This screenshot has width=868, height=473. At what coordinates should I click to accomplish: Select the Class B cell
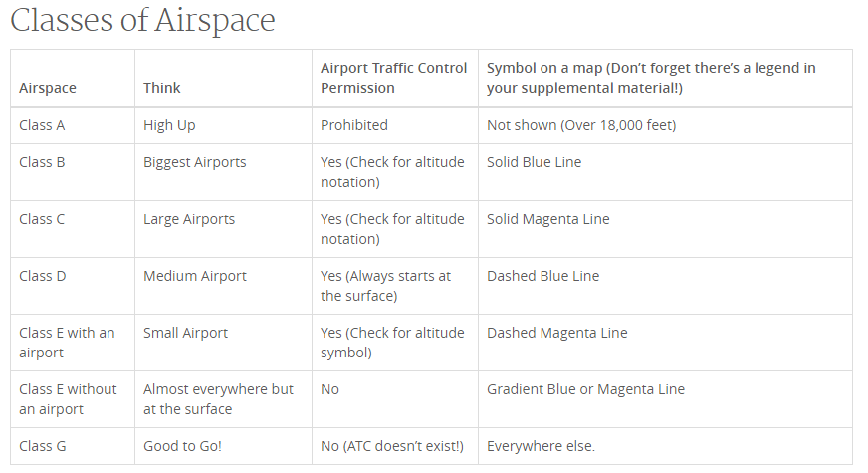73,172
